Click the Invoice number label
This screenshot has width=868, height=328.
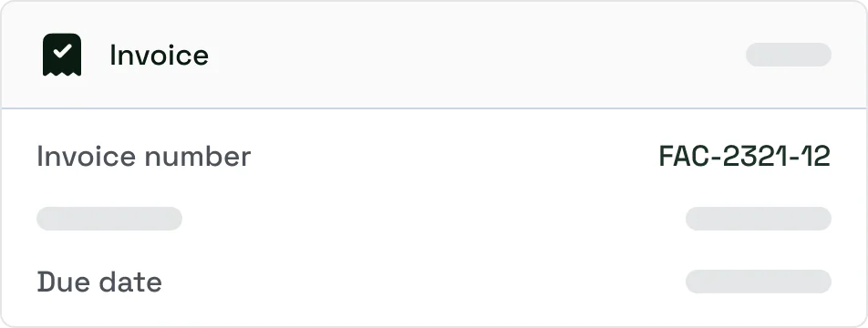coord(143,157)
